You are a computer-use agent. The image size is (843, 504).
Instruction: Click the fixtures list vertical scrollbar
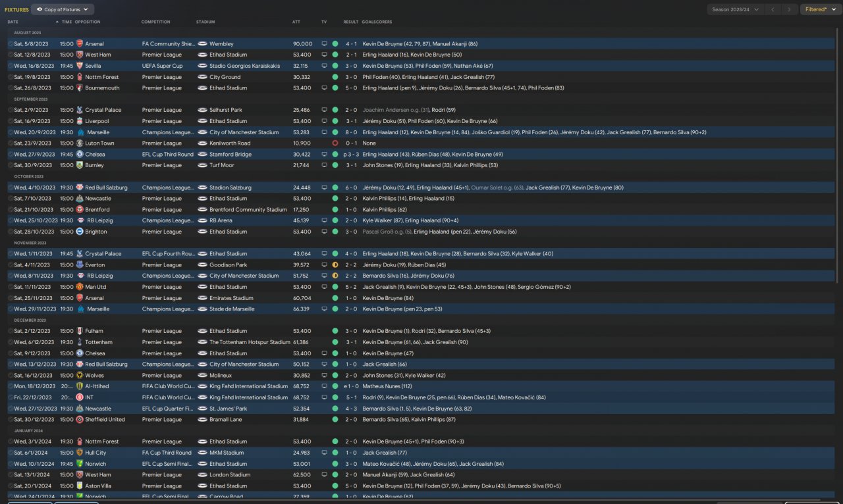point(838,156)
